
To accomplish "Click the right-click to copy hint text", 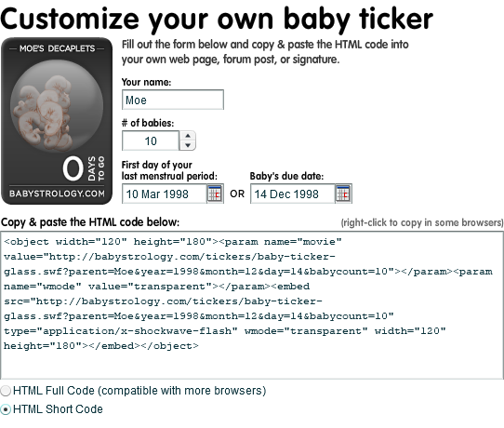I will [422, 222].
